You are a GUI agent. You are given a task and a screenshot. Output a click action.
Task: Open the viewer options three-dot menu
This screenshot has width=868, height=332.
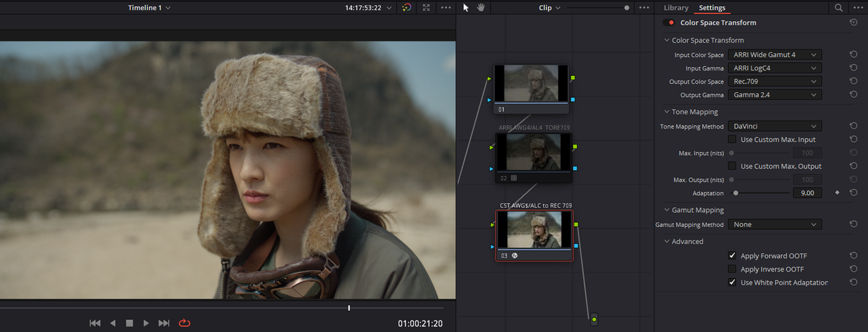coord(446,7)
